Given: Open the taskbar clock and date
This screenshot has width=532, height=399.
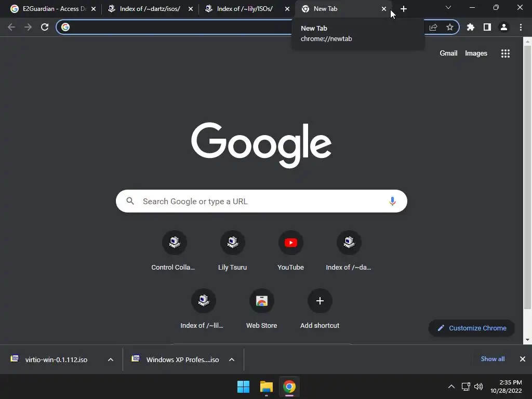Looking at the screenshot, I should click(506, 387).
